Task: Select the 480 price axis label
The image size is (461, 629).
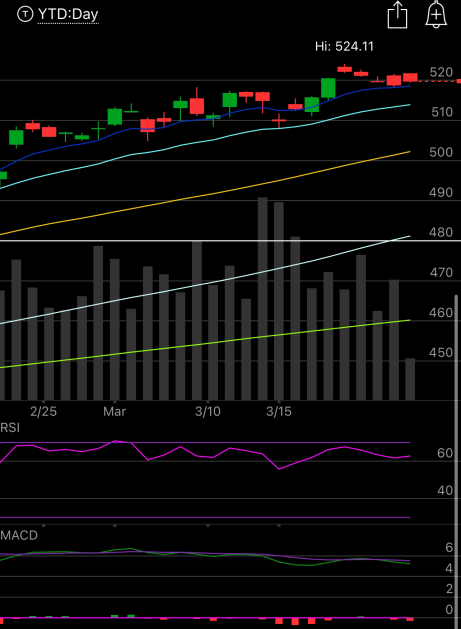Action: [x=441, y=232]
